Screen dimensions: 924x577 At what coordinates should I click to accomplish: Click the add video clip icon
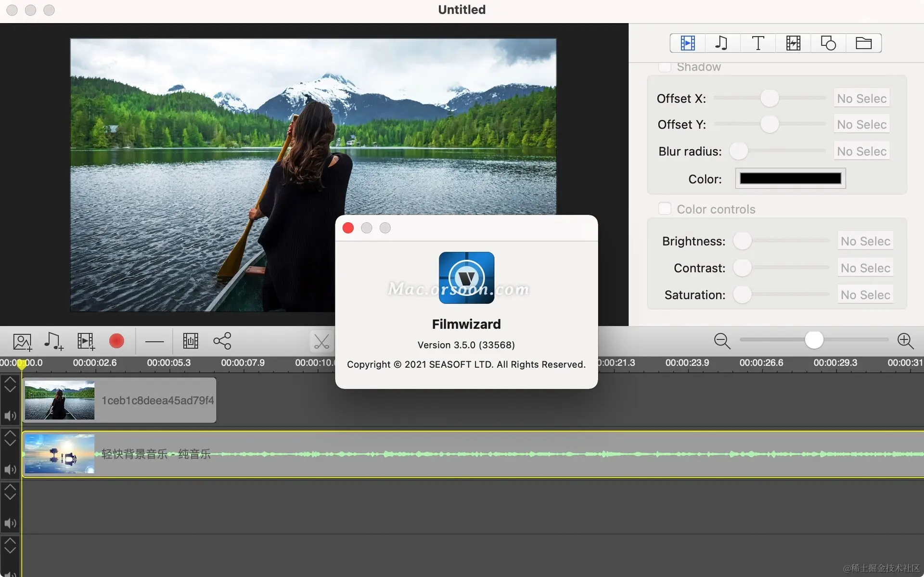pos(86,341)
